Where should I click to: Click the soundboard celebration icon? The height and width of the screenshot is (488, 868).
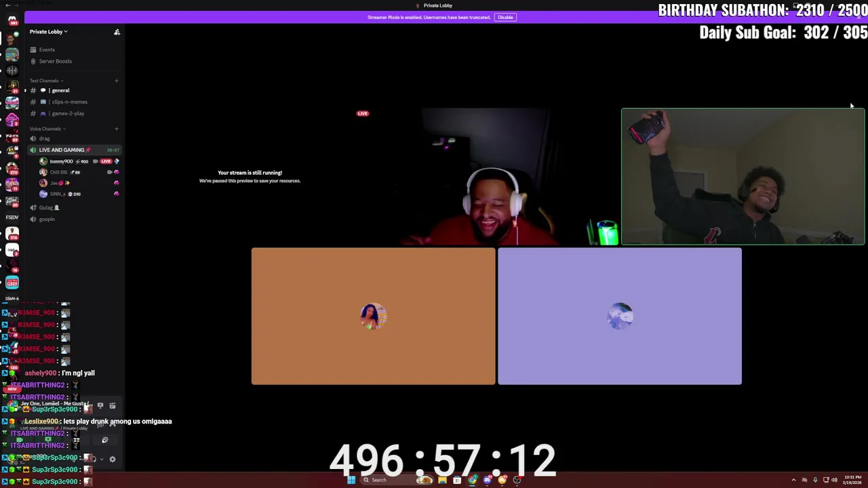point(104,440)
